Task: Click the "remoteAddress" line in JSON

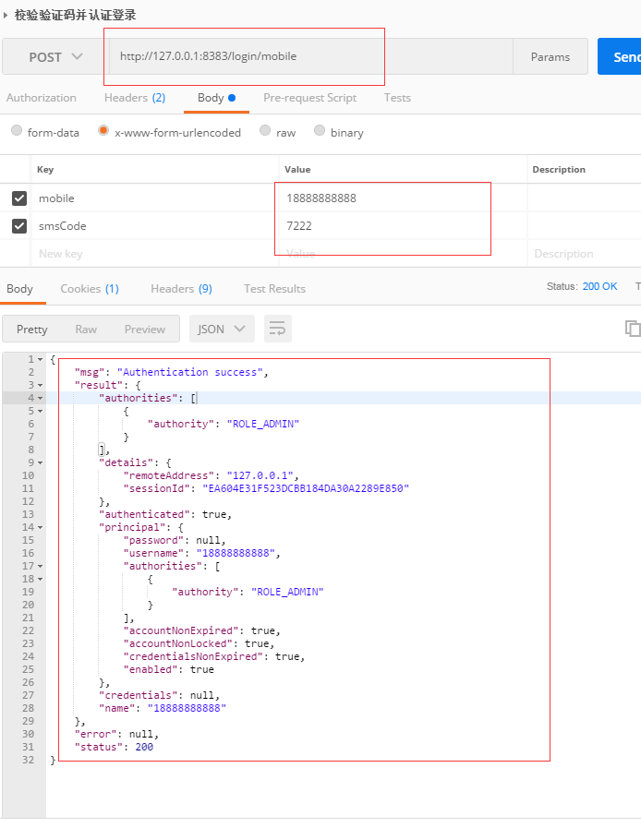Action: point(212,475)
